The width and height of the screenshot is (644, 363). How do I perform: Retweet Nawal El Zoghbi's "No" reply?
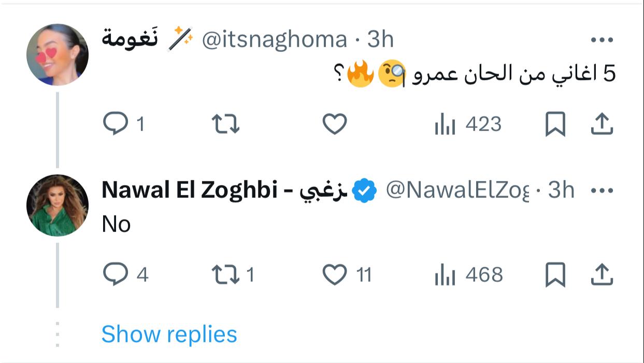[226, 274]
